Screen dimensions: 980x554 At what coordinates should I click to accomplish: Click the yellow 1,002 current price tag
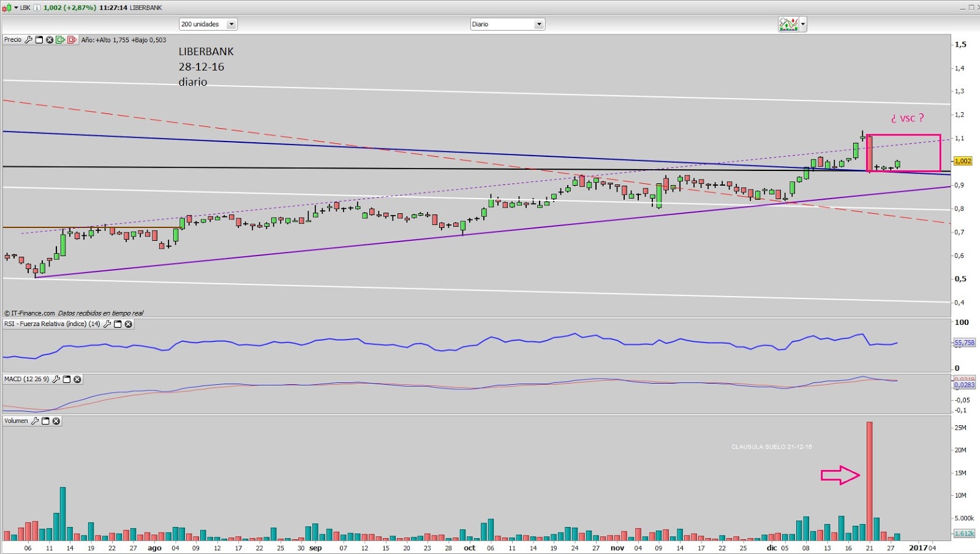pos(963,161)
